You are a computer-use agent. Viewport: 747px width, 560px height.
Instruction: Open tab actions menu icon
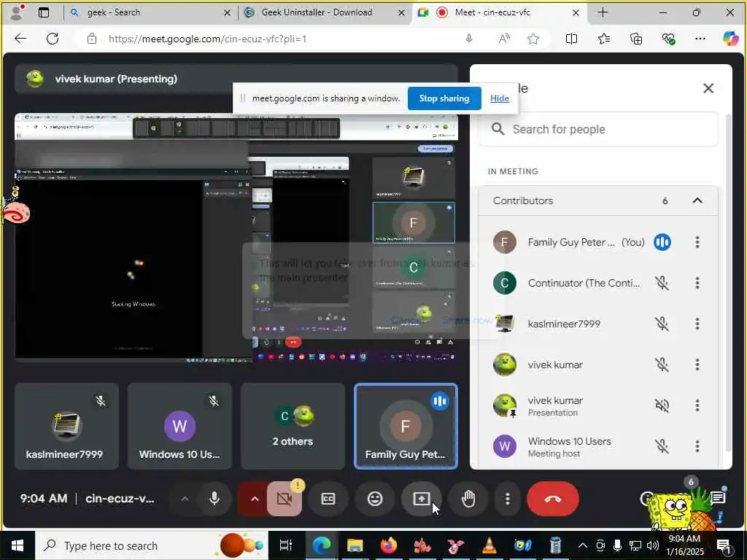tap(43, 12)
